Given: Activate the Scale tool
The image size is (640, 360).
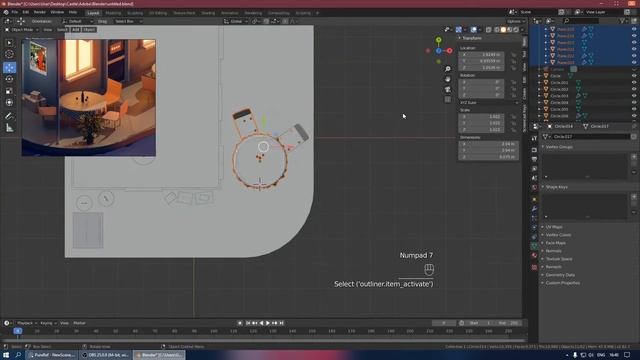Looking at the screenshot, I should point(9,91).
